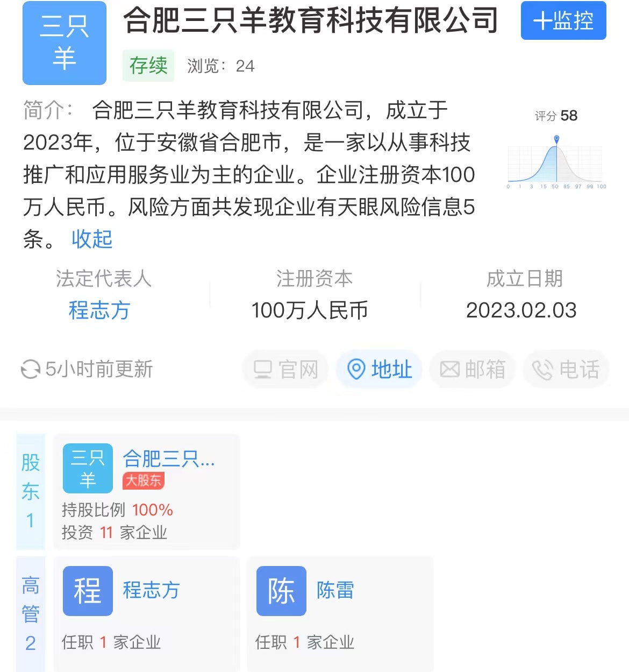
Task: Open the 官网 website button
Action: pos(285,370)
